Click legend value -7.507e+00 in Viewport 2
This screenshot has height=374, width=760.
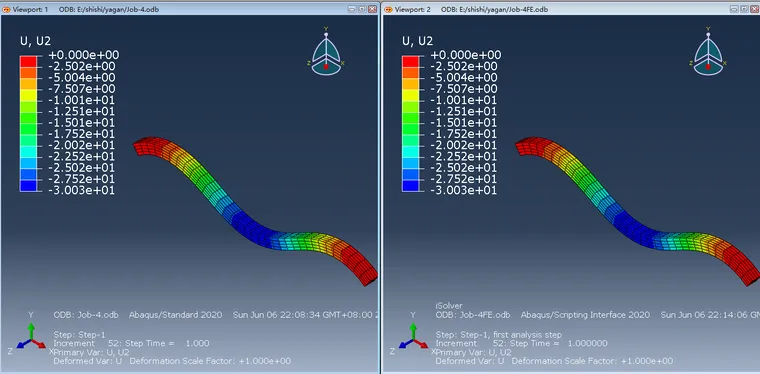coord(464,89)
